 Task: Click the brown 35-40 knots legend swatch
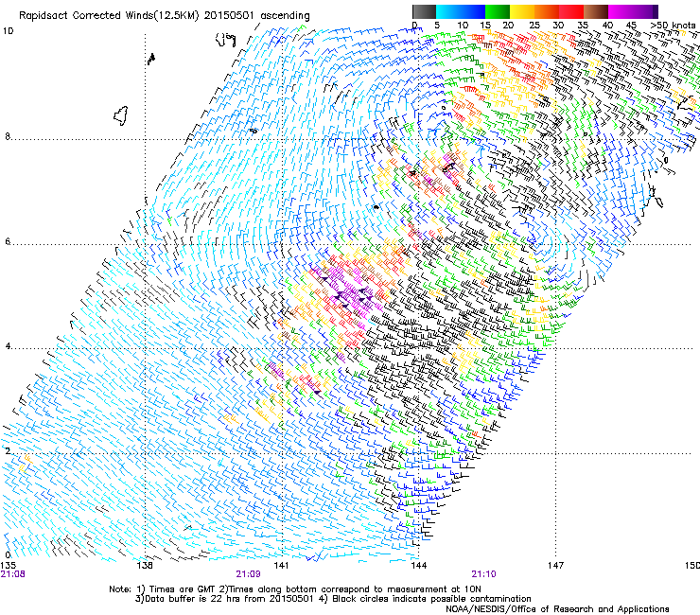596,11
